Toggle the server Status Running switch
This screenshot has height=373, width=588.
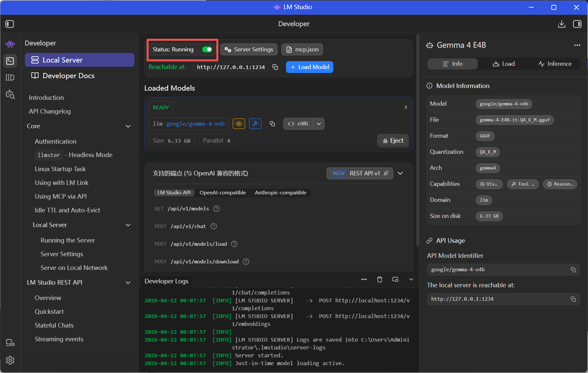coord(207,49)
